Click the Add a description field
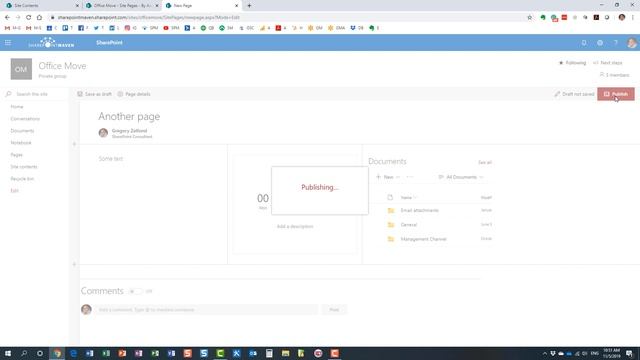This screenshot has height=360, width=640. (295, 227)
